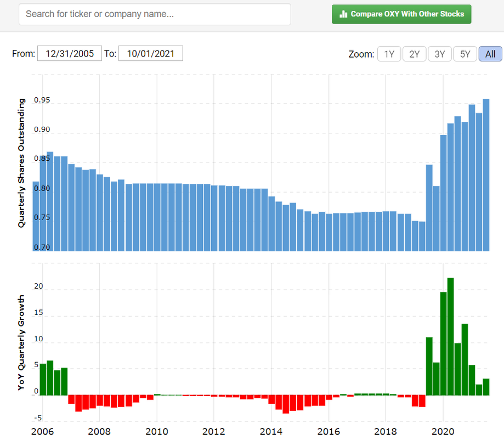Click the 15 growth axis value
Screen dimensions: 504x439
38,312
